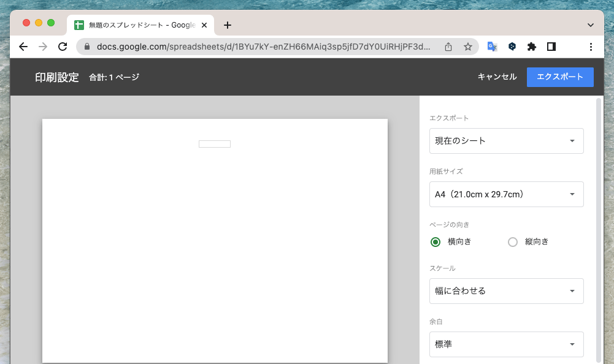Click the 印刷設定 heading
The height and width of the screenshot is (364, 614).
pyautogui.click(x=57, y=77)
